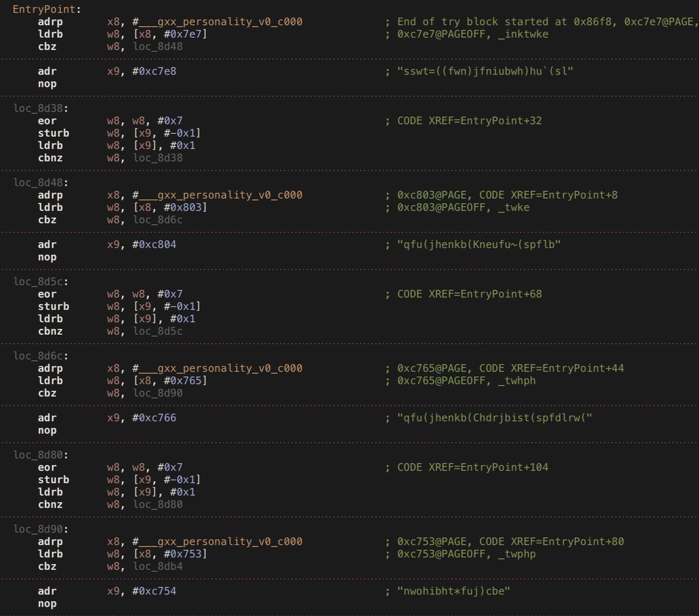
Task: Follow the loc_8d80 operand of cbnz
Action: coord(158,504)
